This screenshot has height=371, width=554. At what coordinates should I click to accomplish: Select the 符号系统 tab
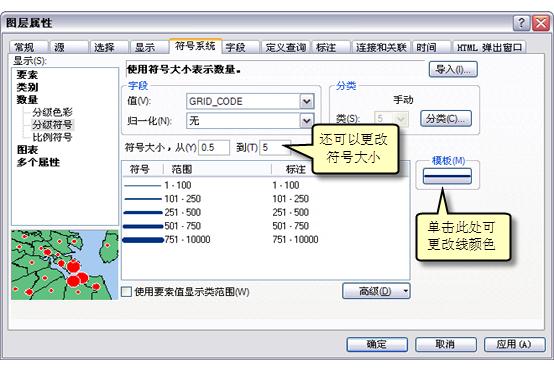click(195, 46)
